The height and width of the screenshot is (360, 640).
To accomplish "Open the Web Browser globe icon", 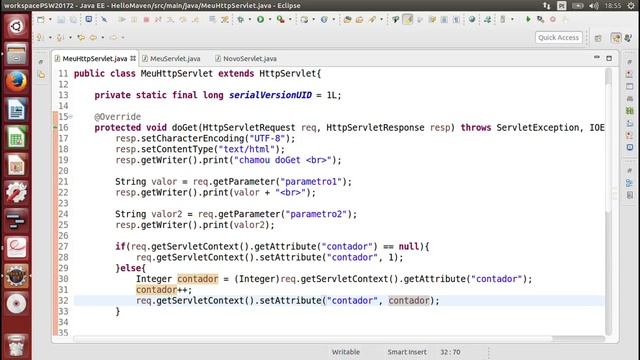I will click(x=472, y=19).
